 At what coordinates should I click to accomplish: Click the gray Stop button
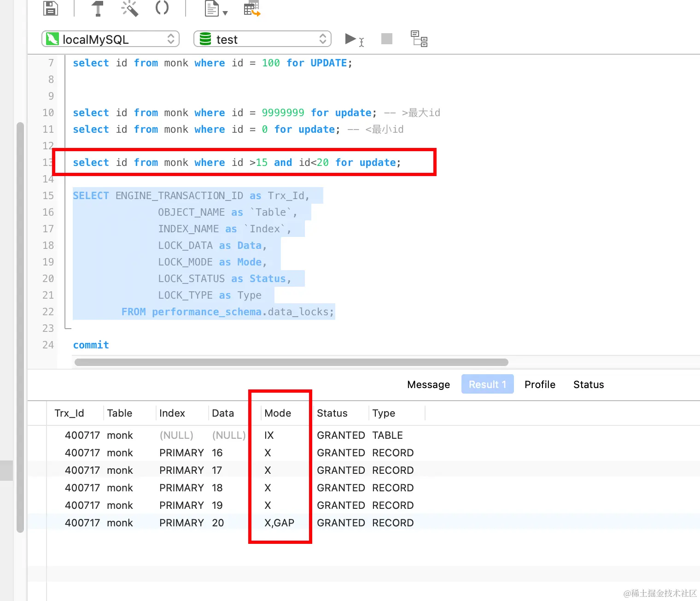[x=387, y=39]
